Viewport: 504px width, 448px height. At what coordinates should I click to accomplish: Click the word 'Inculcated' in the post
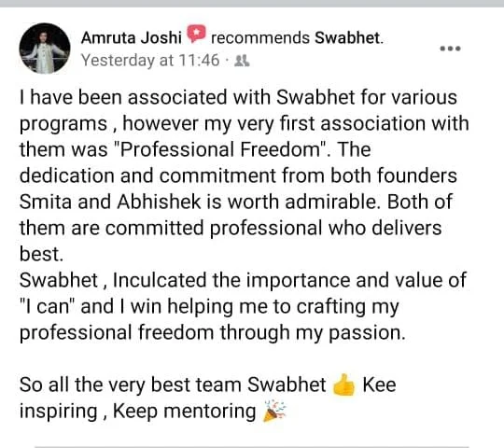[160, 280]
